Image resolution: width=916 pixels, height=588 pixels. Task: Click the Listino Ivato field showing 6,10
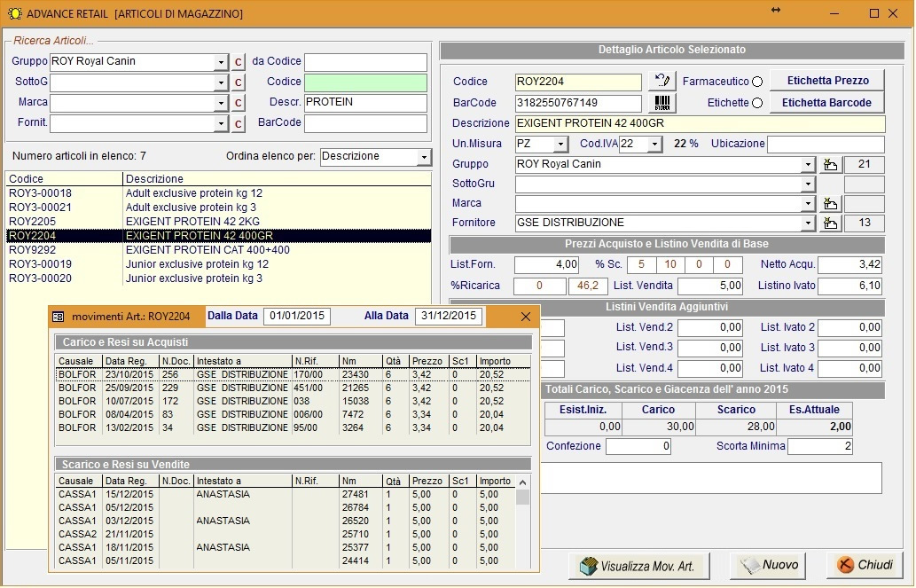850,286
